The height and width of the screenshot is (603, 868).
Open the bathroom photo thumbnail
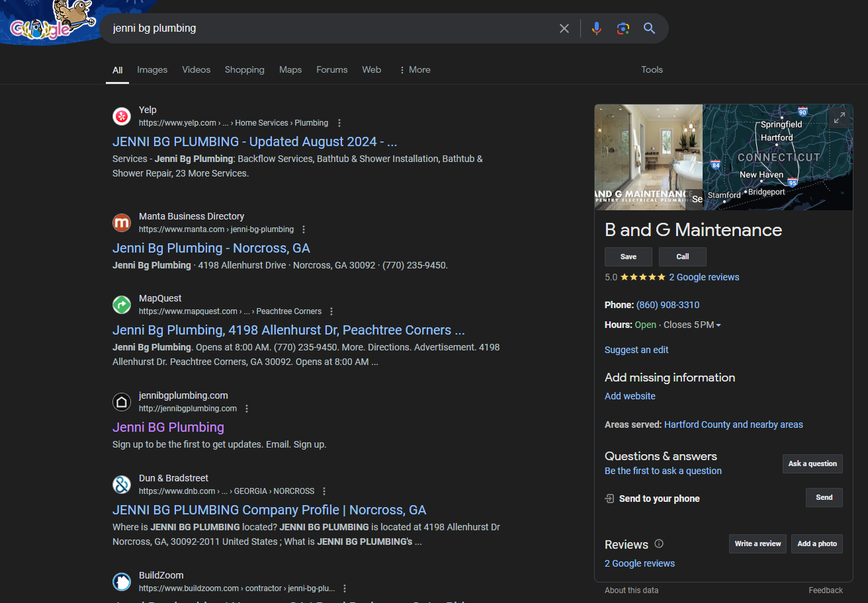click(x=648, y=157)
